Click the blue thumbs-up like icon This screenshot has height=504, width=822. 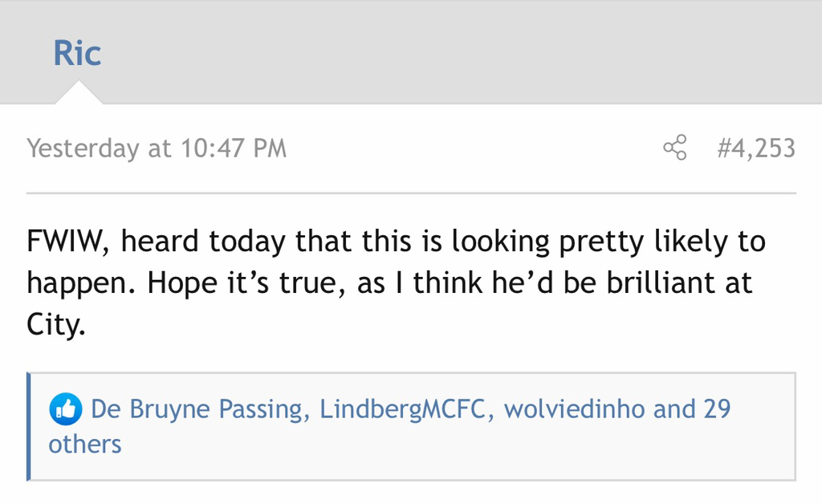point(66,409)
